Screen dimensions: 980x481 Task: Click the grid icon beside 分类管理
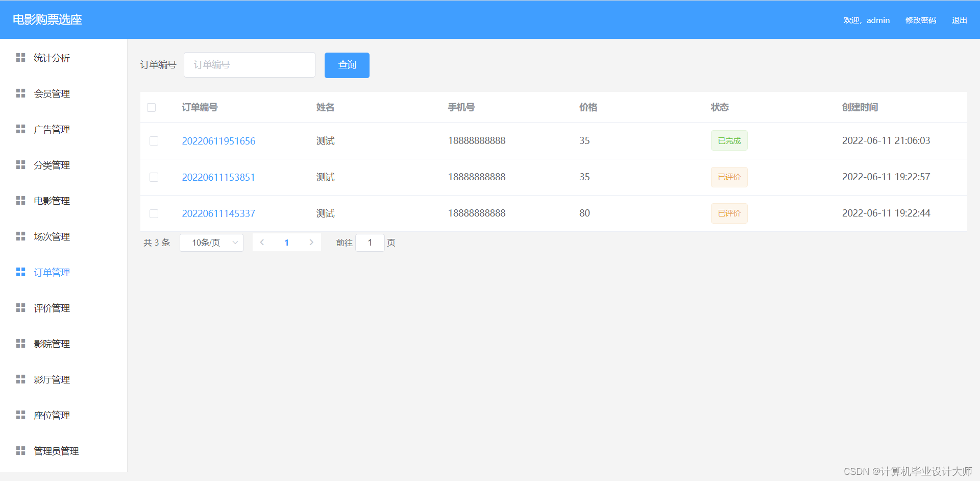click(20, 165)
